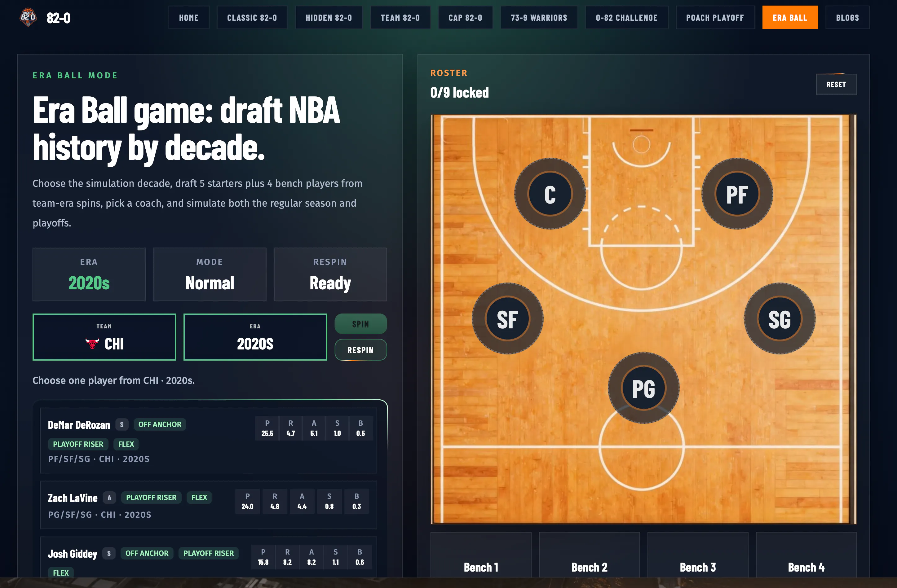This screenshot has width=897, height=588.
Task: Select the PF position slot on court
Action: click(737, 194)
